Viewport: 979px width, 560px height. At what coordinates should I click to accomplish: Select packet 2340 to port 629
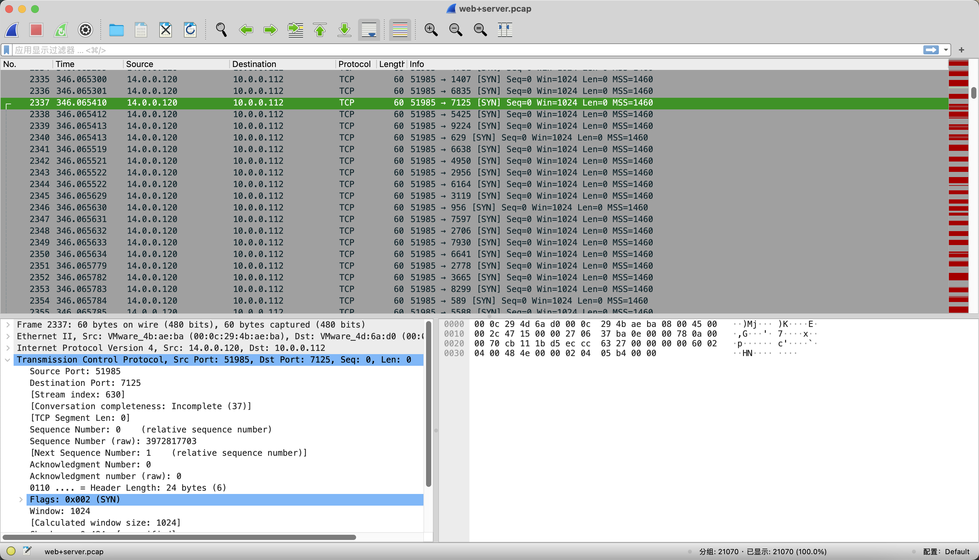point(474,138)
